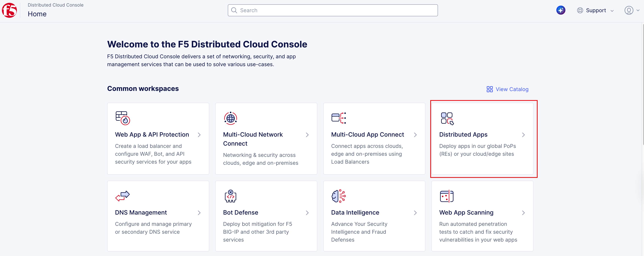Click the F5 logo icon
This screenshot has width=644, height=256.
[x=9, y=10]
